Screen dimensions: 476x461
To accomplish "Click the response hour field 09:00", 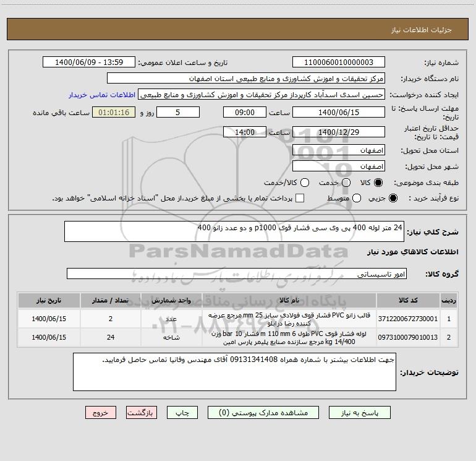I will [245, 112].
